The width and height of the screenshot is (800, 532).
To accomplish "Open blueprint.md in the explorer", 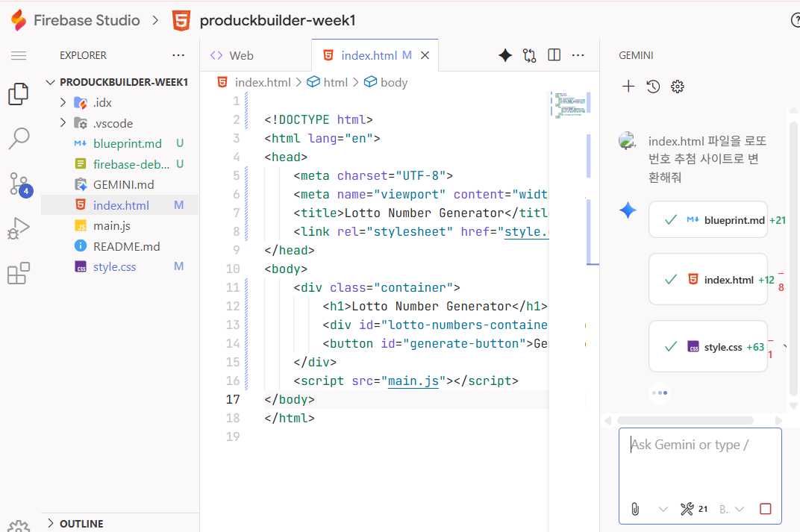I will [119, 144].
